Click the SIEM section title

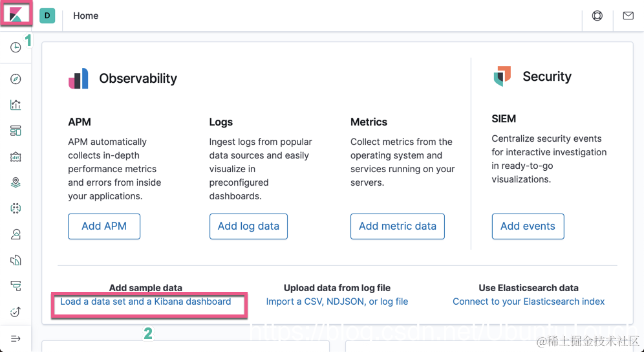click(x=504, y=118)
